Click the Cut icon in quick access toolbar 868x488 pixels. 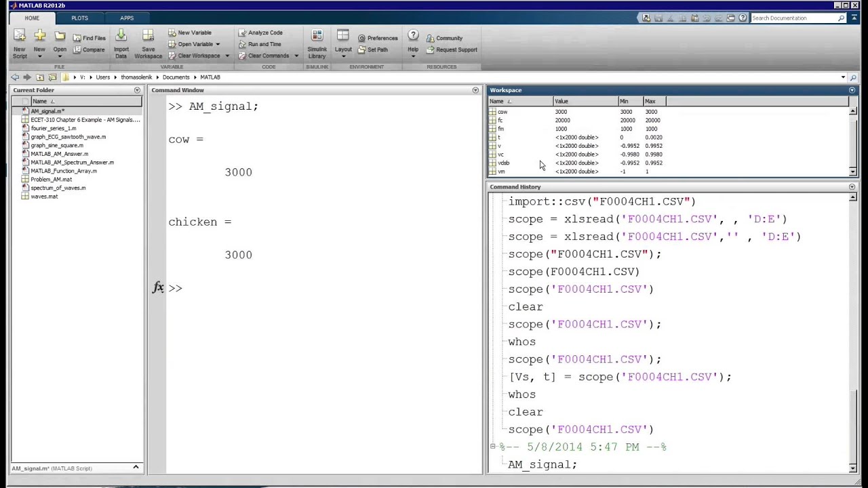pos(670,18)
